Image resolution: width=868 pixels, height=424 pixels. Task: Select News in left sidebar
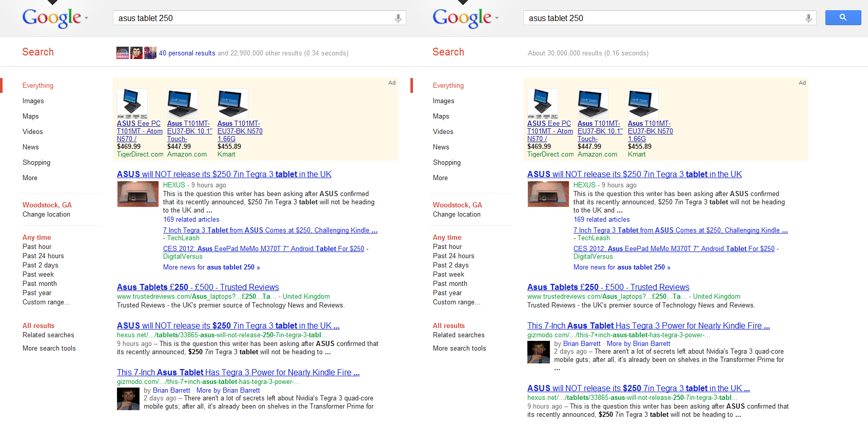point(31,147)
